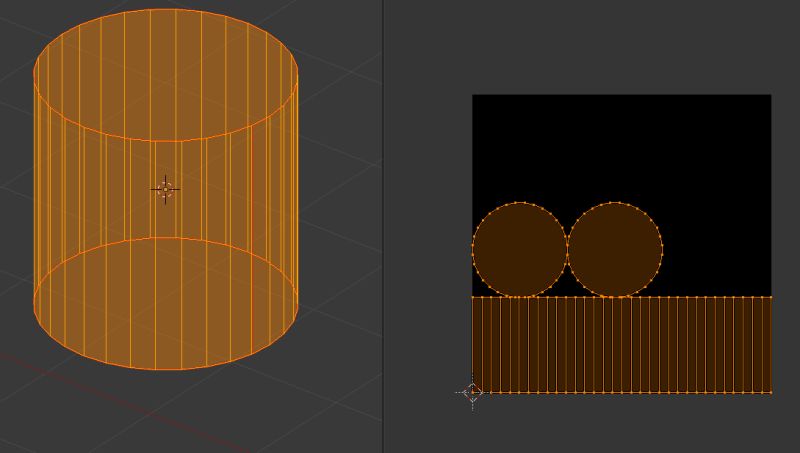800x453 pixels.
Task: Select the cylinder's bottom cap face
Action: point(166,304)
